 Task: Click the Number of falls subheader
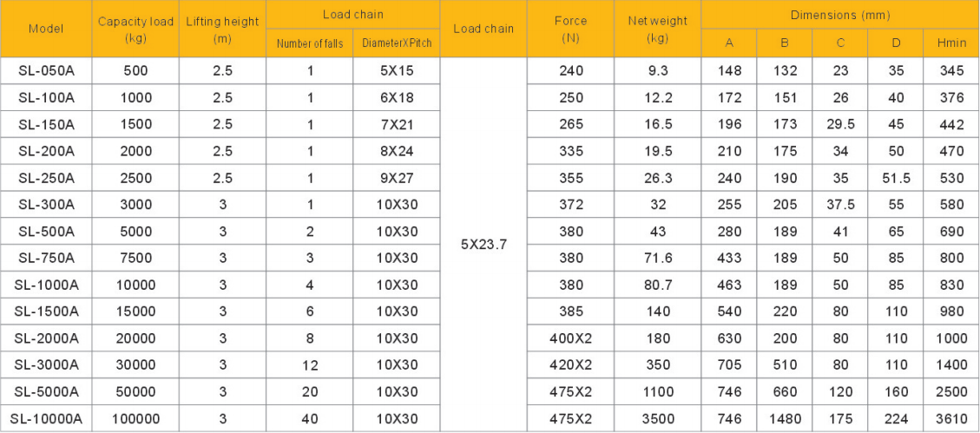pos(309,43)
